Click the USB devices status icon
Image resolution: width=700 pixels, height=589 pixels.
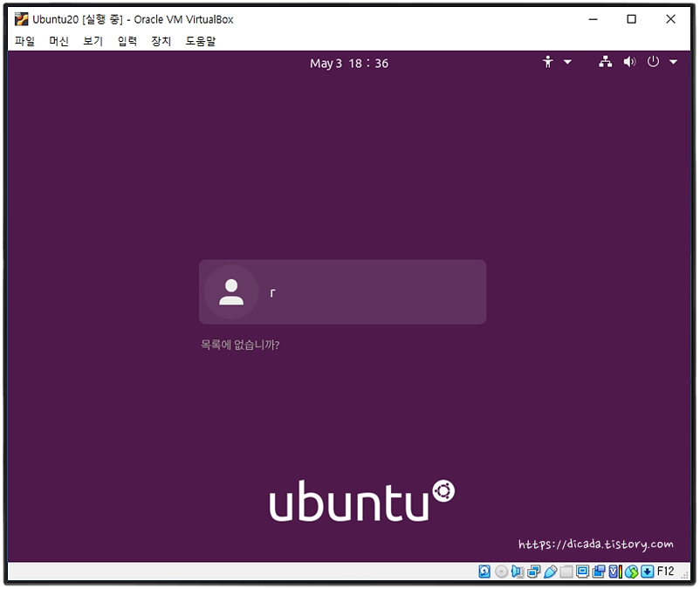550,572
